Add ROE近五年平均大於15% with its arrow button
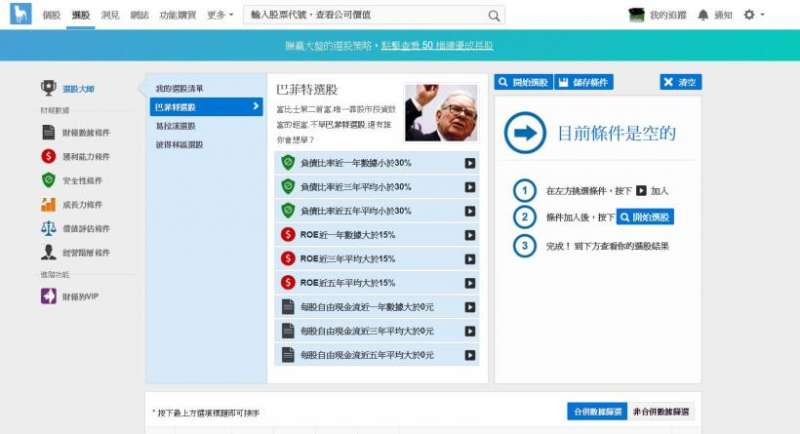 coord(470,283)
